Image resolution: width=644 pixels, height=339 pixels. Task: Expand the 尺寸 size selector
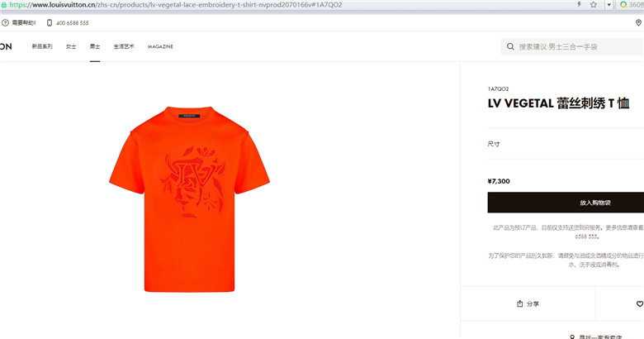[x=566, y=144]
